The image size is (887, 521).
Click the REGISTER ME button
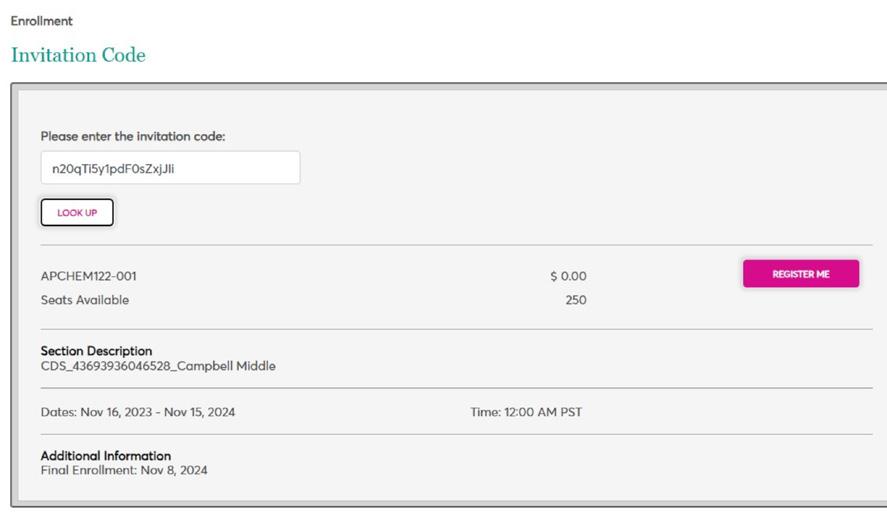click(x=800, y=274)
